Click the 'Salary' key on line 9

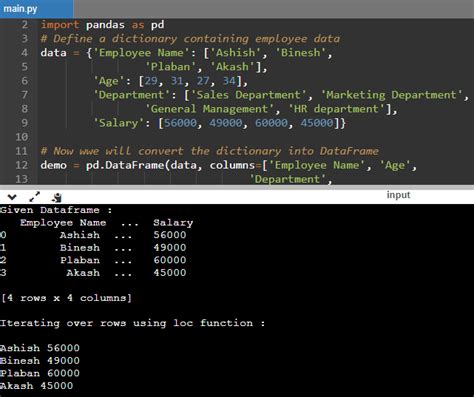point(118,123)
